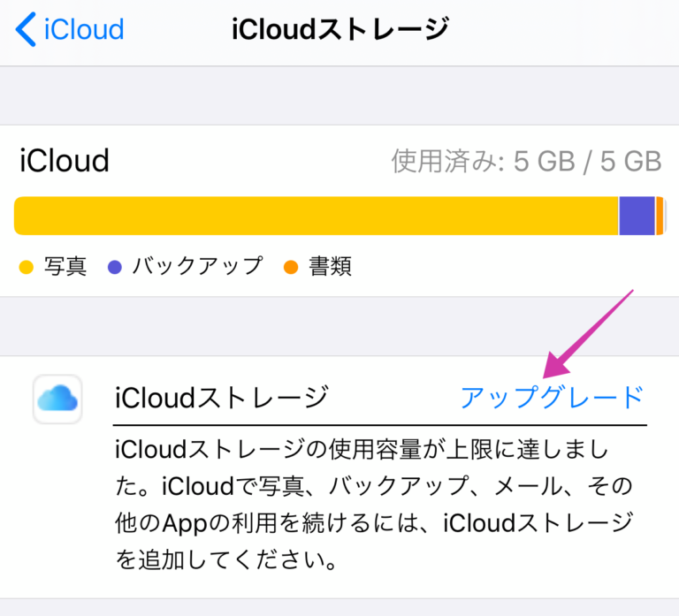Tap the orange dot legend icon
This screenshot has height=616, width=679.
[290, 266]
